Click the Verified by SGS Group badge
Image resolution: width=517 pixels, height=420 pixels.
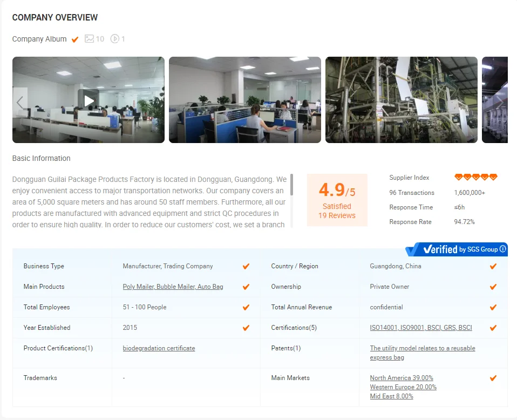coord(457,249)
